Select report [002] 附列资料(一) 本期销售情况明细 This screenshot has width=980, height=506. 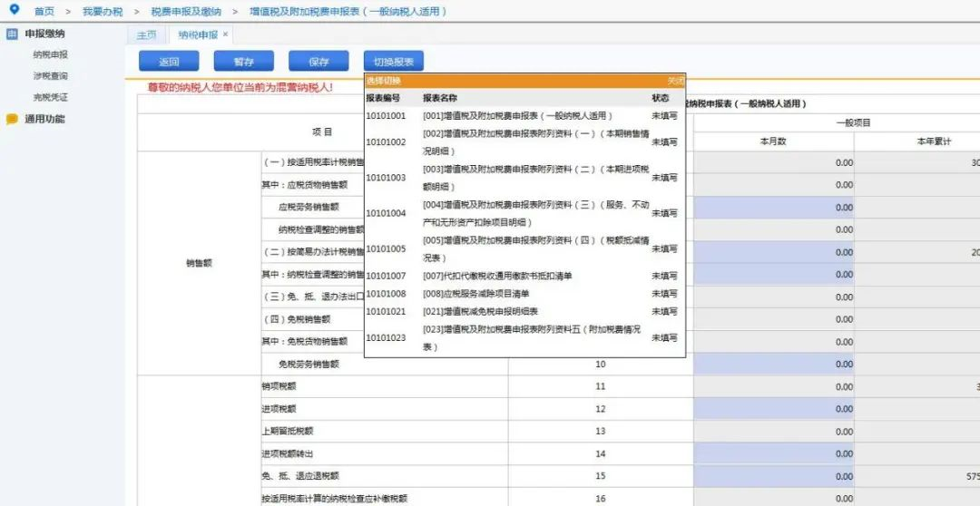(x=536, y=142)
